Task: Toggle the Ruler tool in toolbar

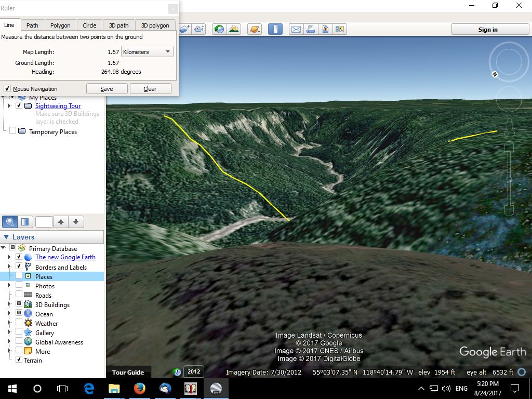Action: pyautogui.click(x=275, y=29)
